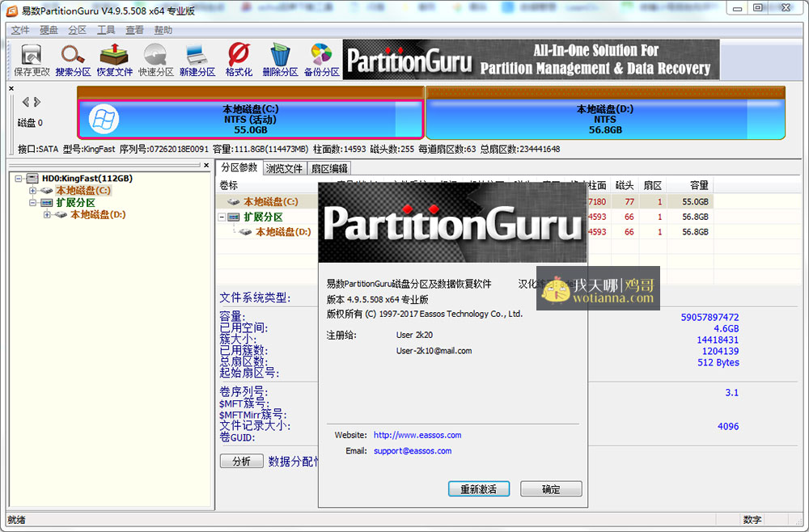Viewport: 809px width, 532px height.
Task: Close the disk map panel with its X
Action: (x=11, y=89)
